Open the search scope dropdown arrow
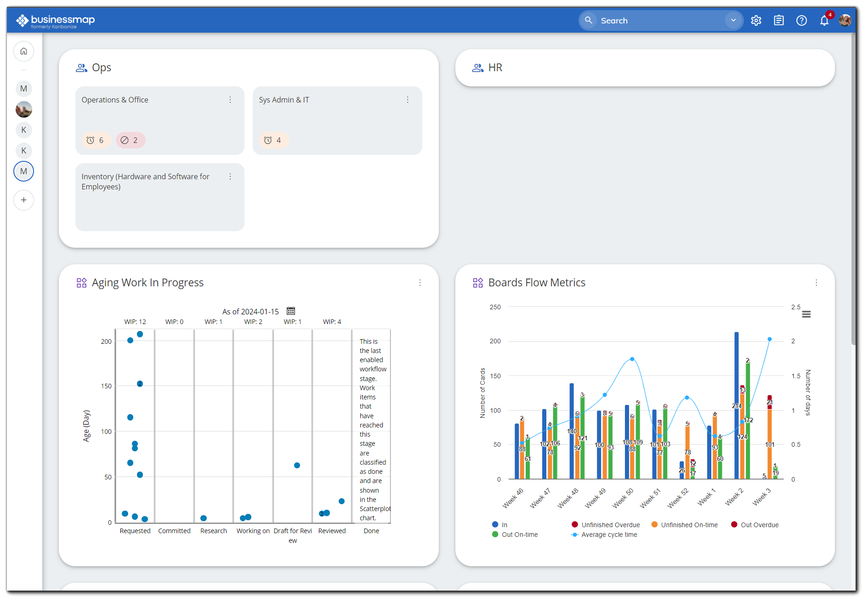The image size is (868, 603). tap(732, 20)
